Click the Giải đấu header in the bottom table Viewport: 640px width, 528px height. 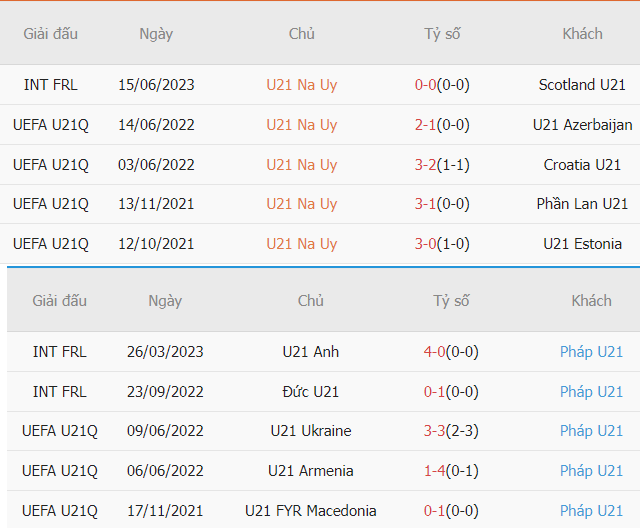click(59, 300)
